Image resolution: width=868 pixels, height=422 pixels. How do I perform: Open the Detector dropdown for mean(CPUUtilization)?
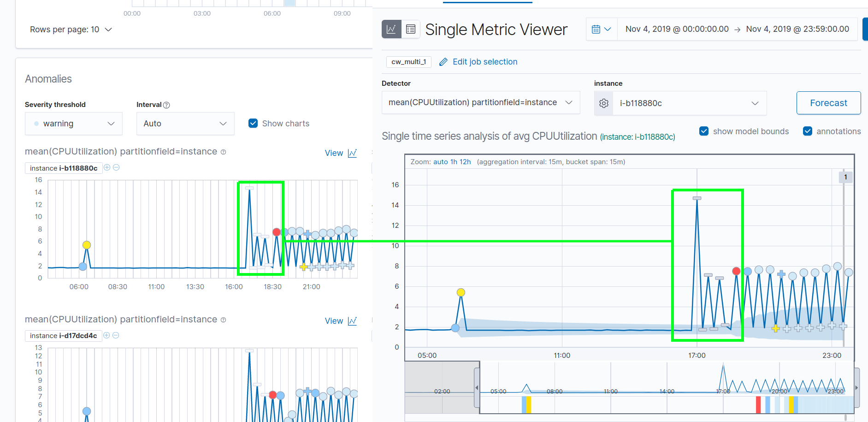[x=481, y=102]
